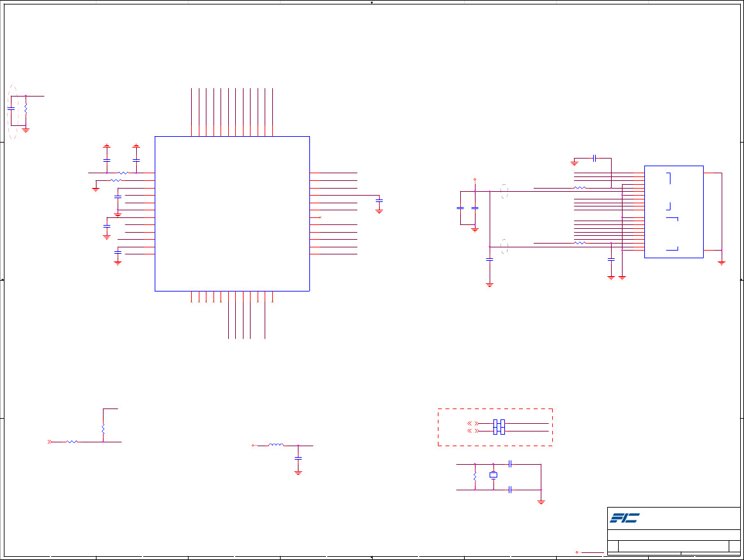Select the dual crystal part inside red dashed box
Viewport: 744px width, 560px height.
point(499,427)
